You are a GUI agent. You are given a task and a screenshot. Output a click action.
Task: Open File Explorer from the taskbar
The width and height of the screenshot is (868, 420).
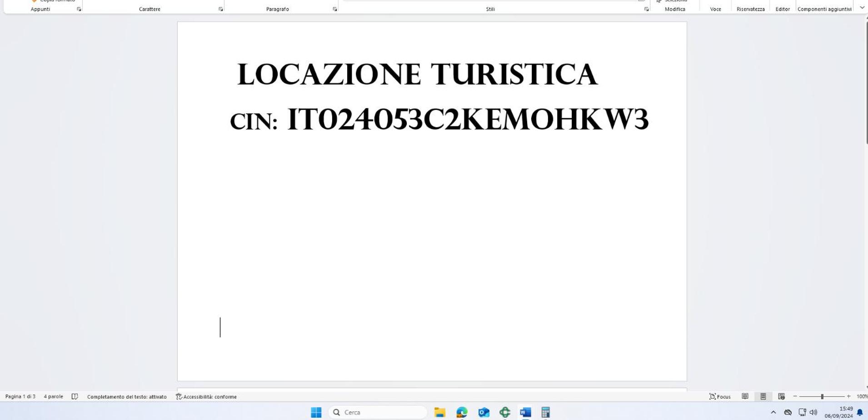click(440, 412)
